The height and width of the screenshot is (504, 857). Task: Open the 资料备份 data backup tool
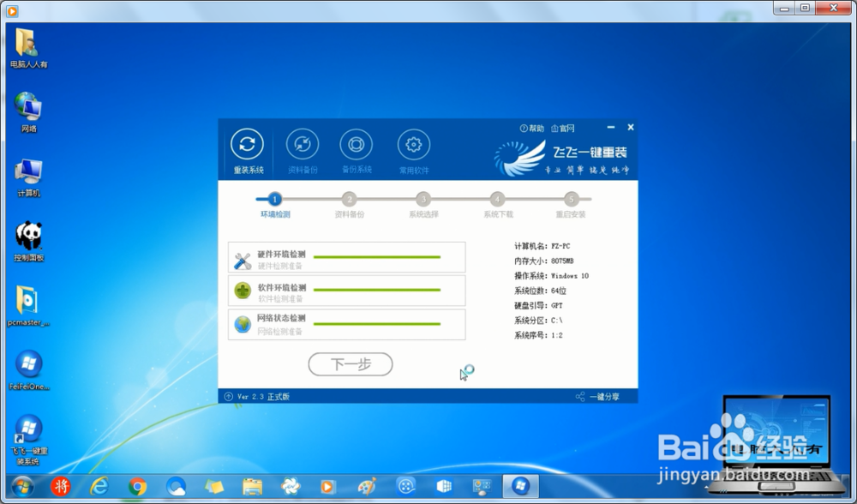tap(303, 145)
